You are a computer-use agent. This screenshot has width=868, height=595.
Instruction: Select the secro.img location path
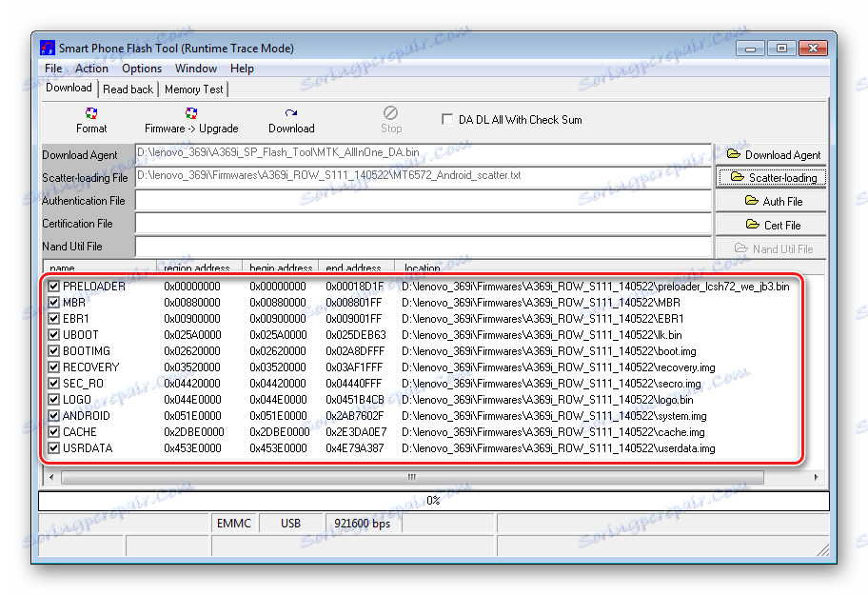551,383
